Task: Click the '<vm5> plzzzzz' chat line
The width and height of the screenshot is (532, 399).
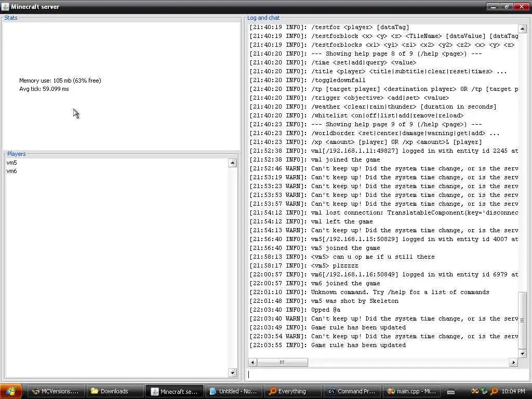Action: point(303,265)
